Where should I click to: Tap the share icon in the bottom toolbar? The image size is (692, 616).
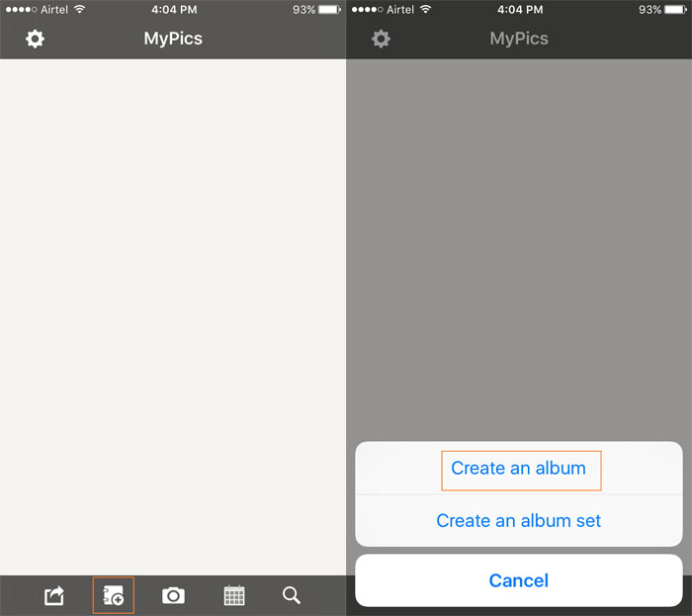[x=54, y=595]
